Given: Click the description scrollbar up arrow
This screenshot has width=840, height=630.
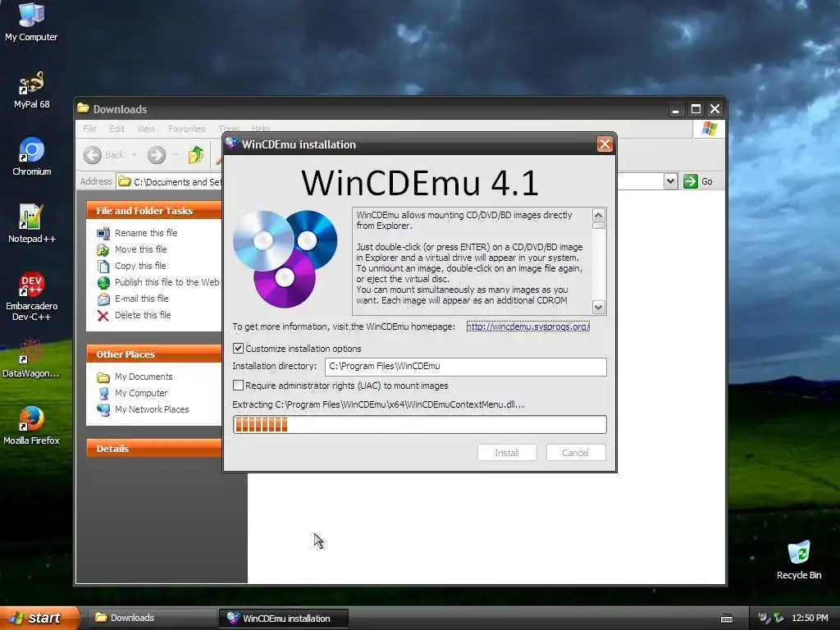Looking at the screenshot, I should pyautogui.click(x=598, y=216).
